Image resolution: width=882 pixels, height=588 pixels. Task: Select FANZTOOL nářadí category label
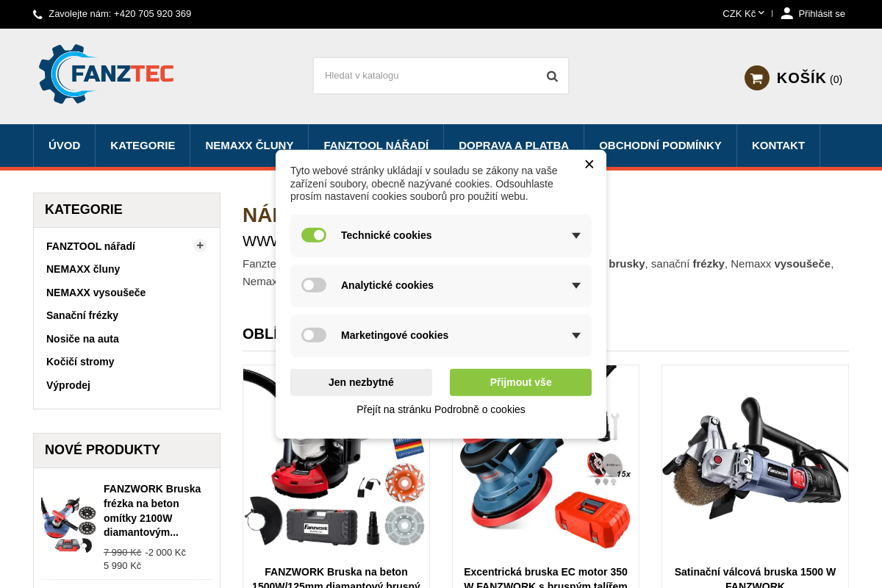(90, 246)
